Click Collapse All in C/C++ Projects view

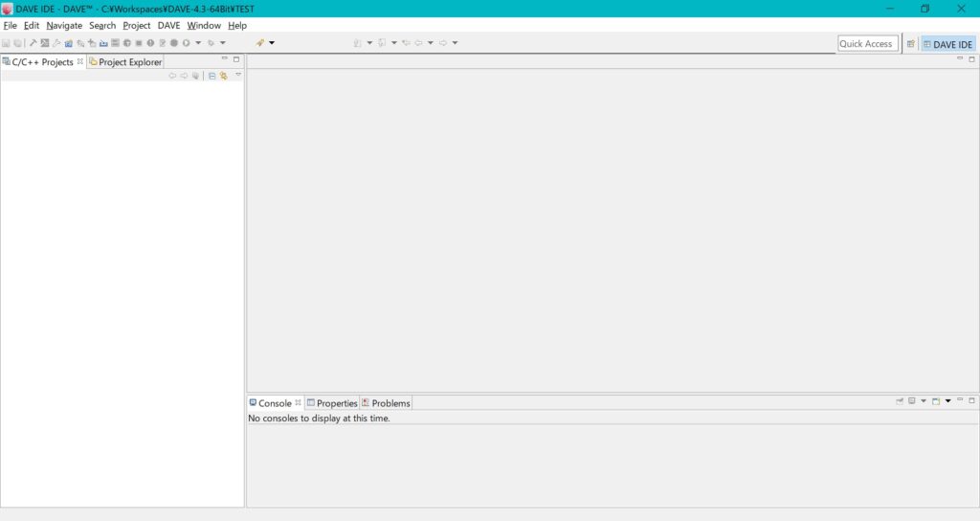212,77
